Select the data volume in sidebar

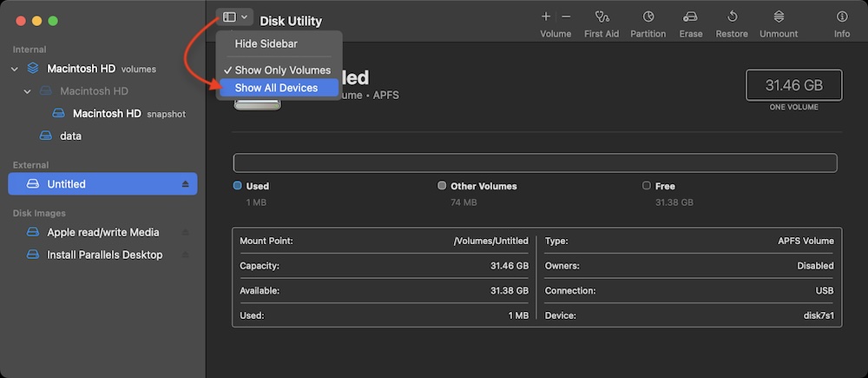pos(70,136)
